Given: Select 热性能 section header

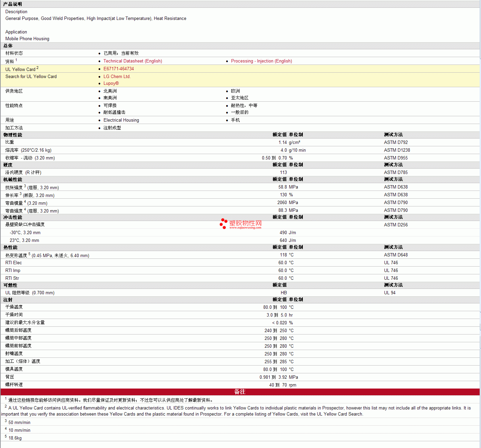Looking at the screenshot, I should 10,248.
